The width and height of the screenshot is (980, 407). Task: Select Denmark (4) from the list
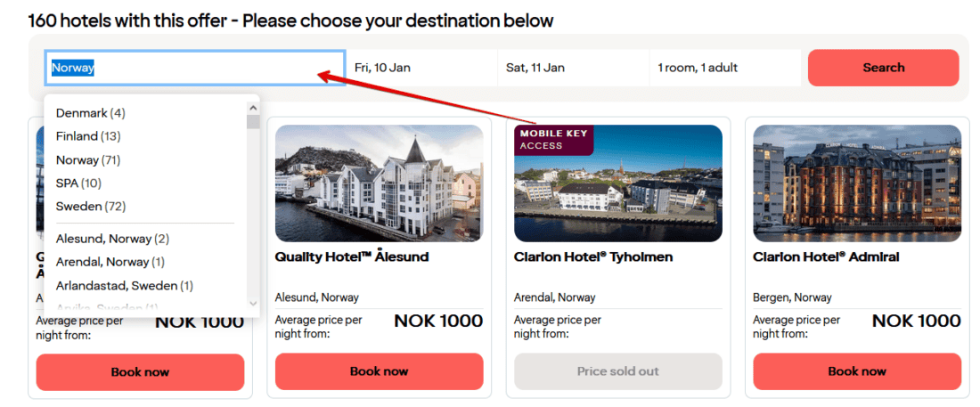pos(90,113)
